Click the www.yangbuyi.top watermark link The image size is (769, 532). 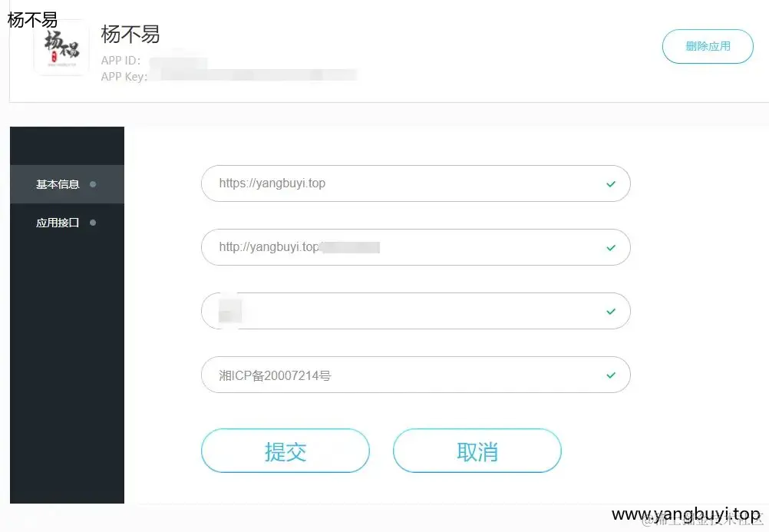(x=686, y=514)
